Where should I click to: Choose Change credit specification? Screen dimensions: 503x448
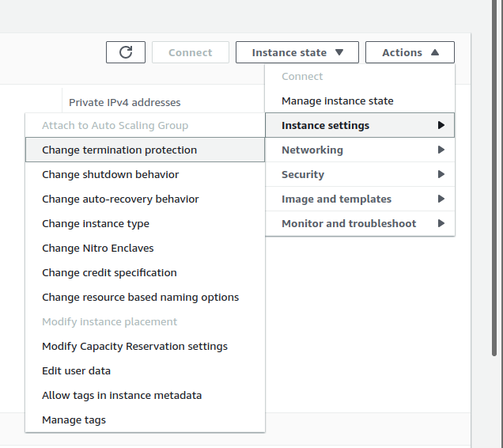(x=109, y=272)
